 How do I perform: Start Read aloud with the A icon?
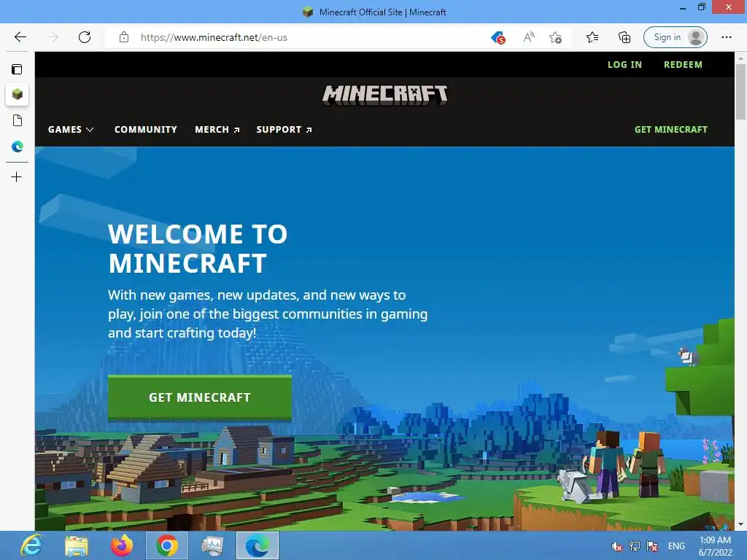tap(529, 37)
